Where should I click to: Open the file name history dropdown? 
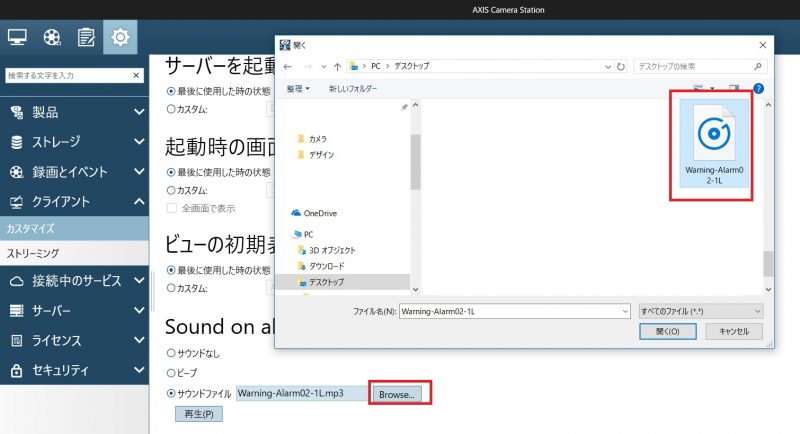pos(626,311)
